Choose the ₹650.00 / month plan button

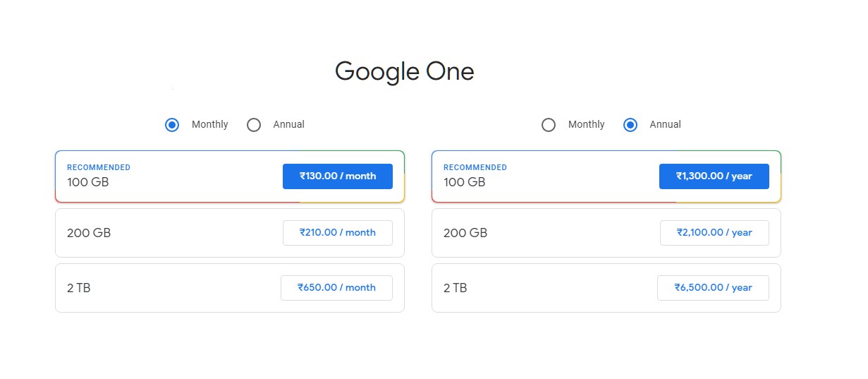click(336, 288)
